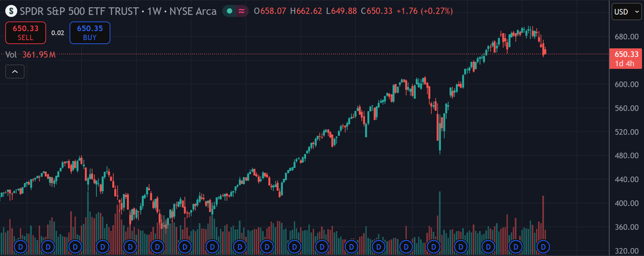The height and width of the screenshot is (256, 644).
Task: Click the leftmost D dividend marker
Action: point(20,246)
